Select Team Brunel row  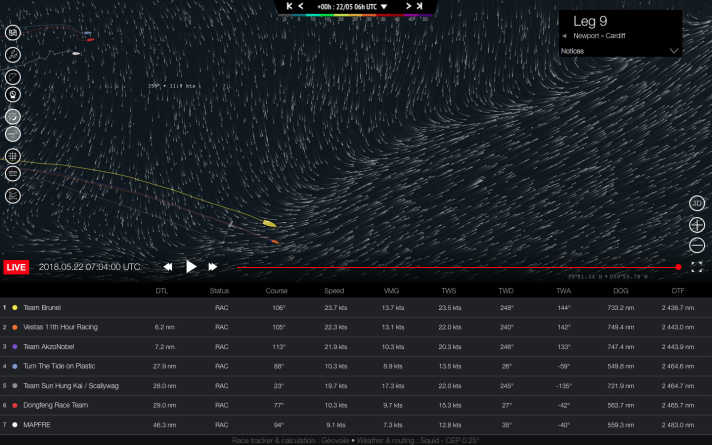coord(42,307)
